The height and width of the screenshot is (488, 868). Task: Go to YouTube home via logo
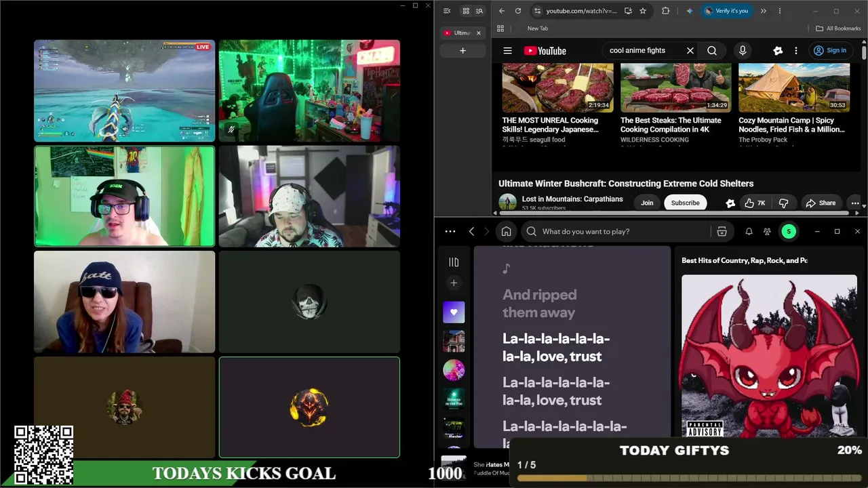(x=545, y=51)
